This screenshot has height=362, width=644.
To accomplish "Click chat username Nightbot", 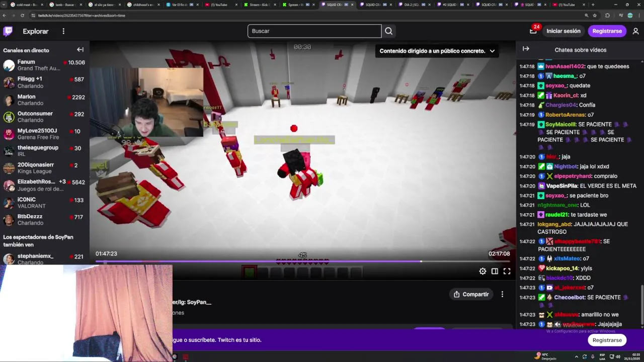I will coord(567,166).
